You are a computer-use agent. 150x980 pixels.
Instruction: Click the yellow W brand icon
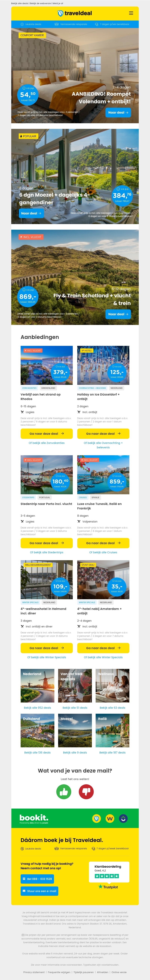[110, 818]
